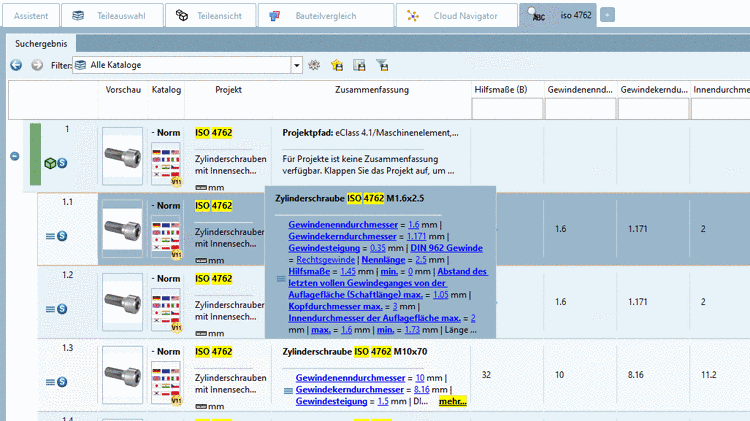Open the gear settings icon in toolbar
This screenshot has width=750, height=421.
click(x=314, y=65)
